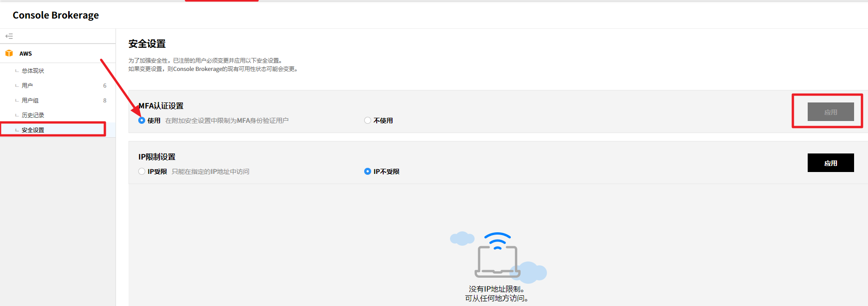Choose the IP不受限 radio option

pyautogui.click(x=368, y=172)
